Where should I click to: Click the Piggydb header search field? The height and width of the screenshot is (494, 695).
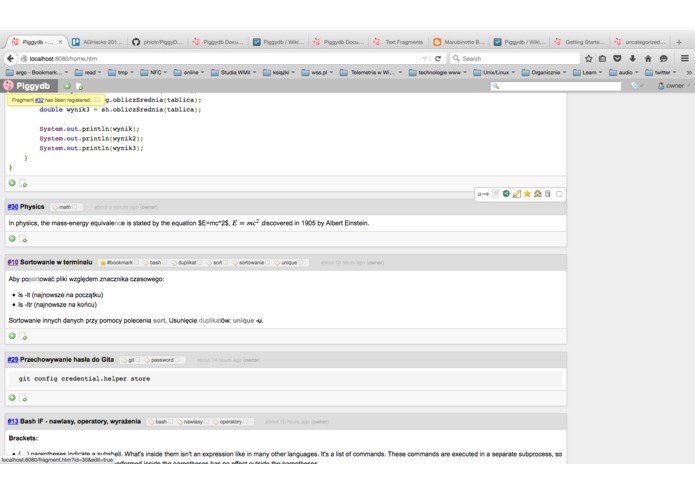coord(555,86)
